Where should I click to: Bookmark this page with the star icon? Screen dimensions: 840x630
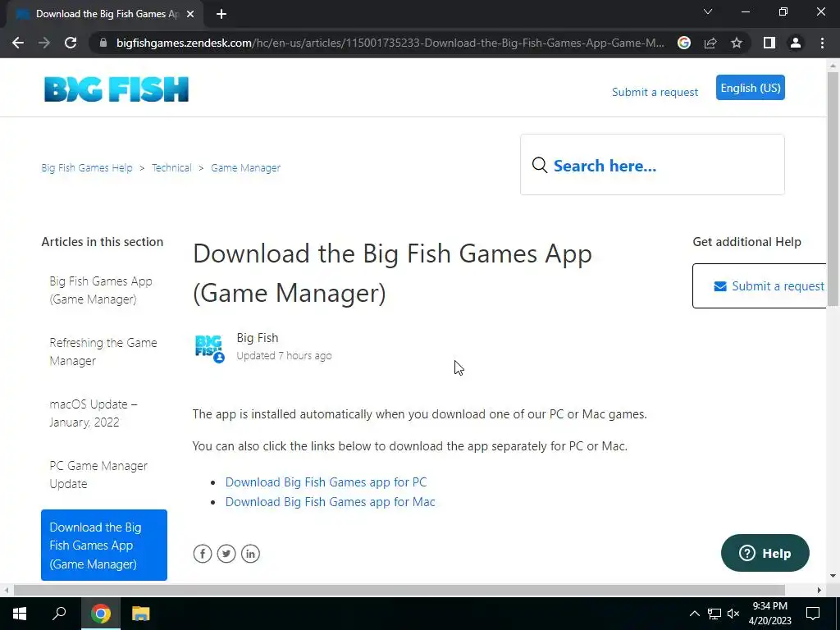coord(737,43)
